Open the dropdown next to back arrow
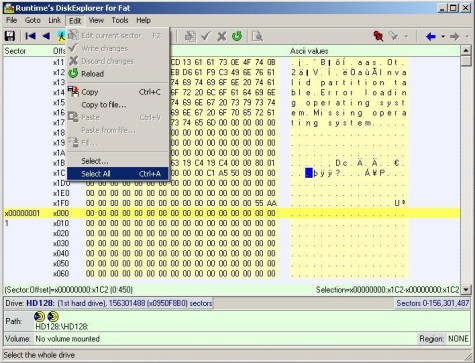Screen dimensions: 475x363 pyautogui.click(x=443, y=36)
